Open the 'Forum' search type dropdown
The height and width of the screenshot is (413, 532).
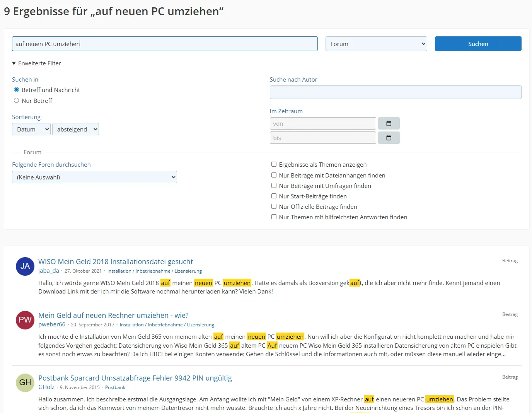point(376,44)
